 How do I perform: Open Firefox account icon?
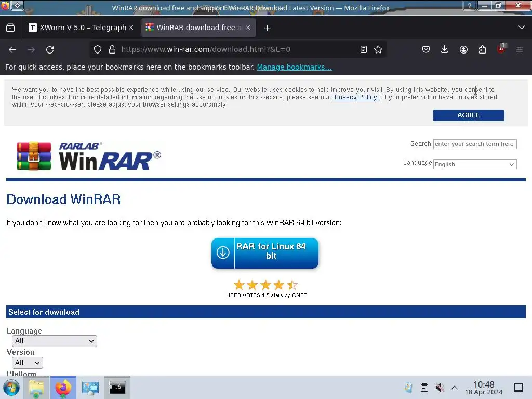[x=463, y=49]
